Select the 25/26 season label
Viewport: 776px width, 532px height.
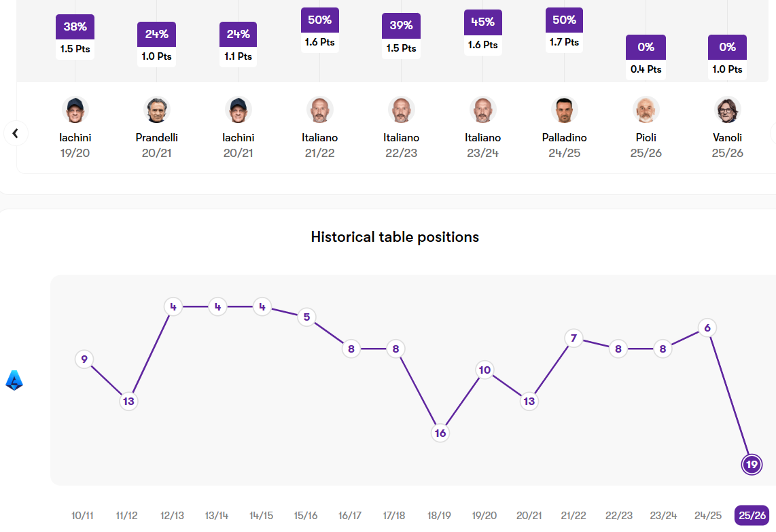tap(752, 516)
